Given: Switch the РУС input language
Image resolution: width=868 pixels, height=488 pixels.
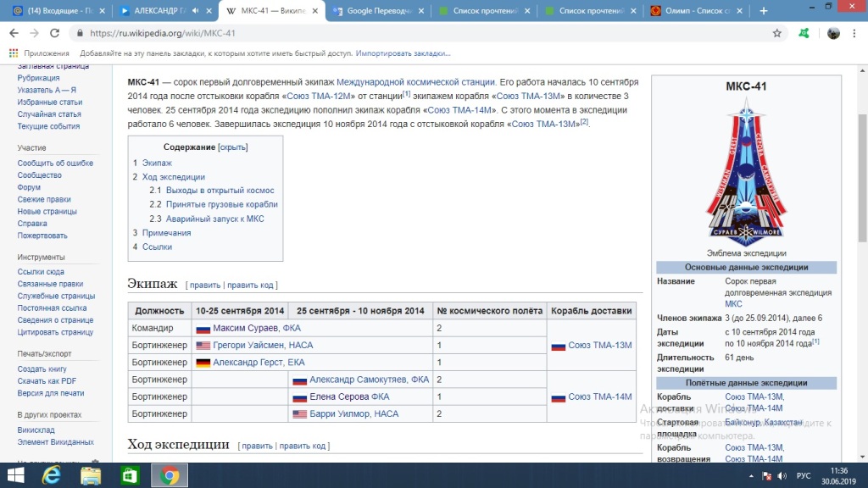Looking at the screenshot, I should [x=804, y=476].
